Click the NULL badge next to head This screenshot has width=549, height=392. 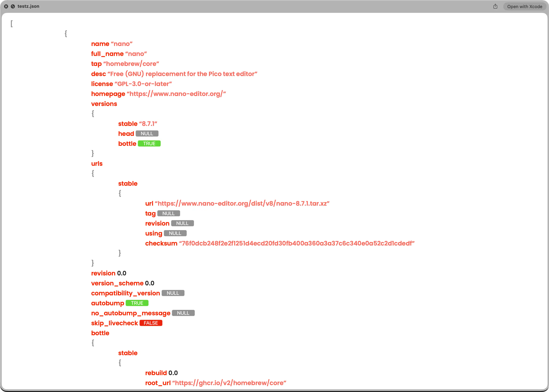(147, 133)
